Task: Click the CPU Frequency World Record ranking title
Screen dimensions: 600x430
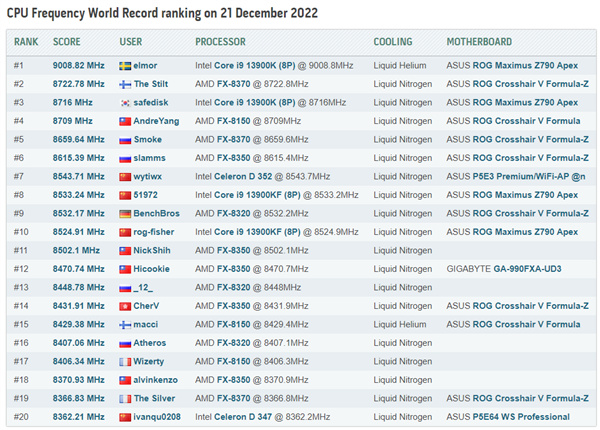Action: (x=162, y=13)
